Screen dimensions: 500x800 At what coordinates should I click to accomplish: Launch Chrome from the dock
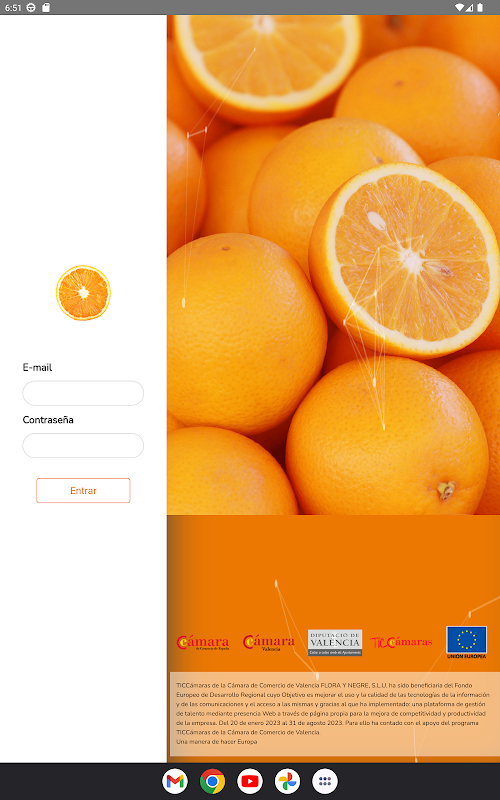[x=212, y=781]
